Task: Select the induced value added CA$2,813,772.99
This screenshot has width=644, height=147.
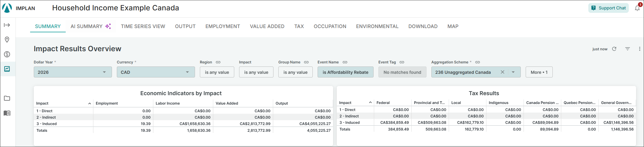Action: click(x=255, y=124)
